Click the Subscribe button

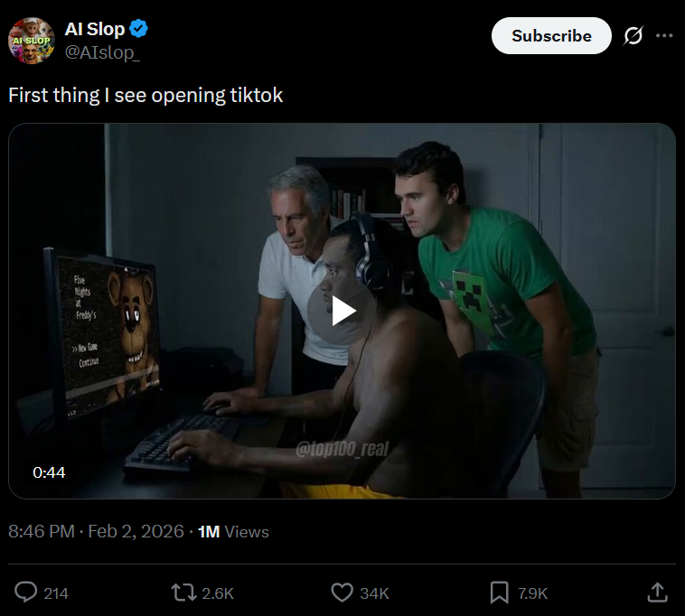click(551, 36)
